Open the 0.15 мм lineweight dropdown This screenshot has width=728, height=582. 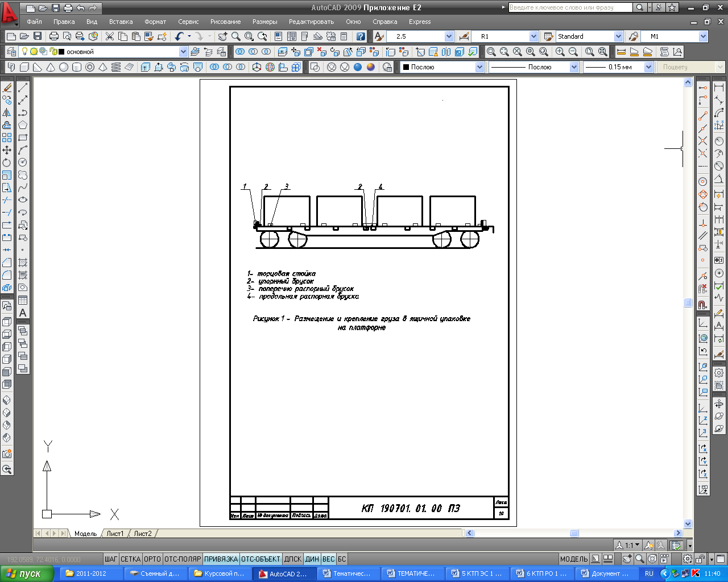[648, 67]
